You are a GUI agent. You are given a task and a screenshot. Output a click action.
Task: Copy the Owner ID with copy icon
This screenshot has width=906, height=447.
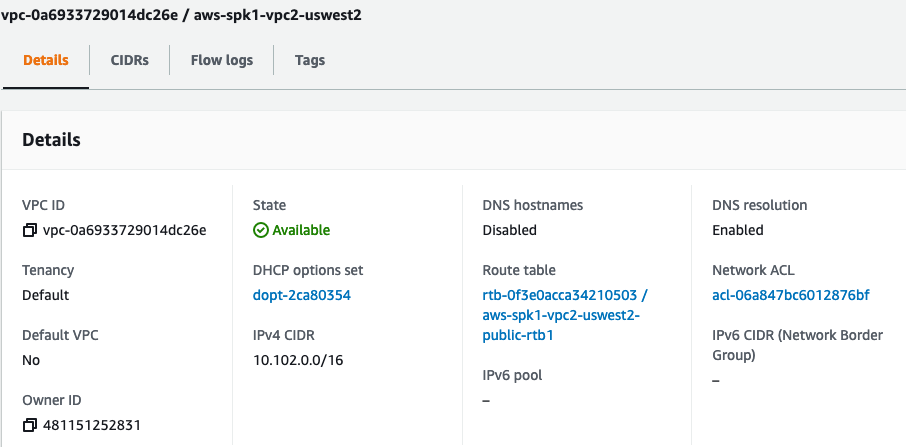pyautogui.click(x=29, y=426)
